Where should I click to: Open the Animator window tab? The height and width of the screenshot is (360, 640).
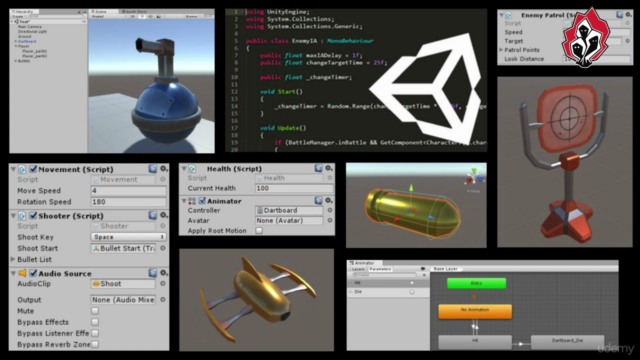point(363,263)
